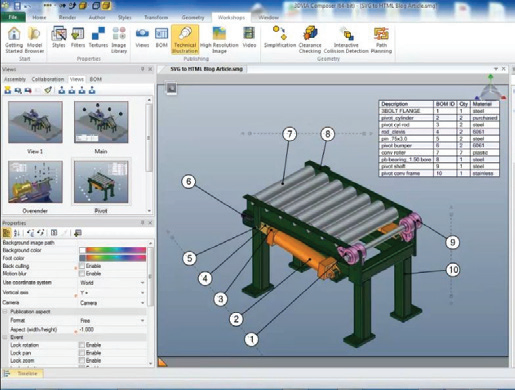Select the Overender view thumbnail

pyautogui.click(x=35, y=182)
